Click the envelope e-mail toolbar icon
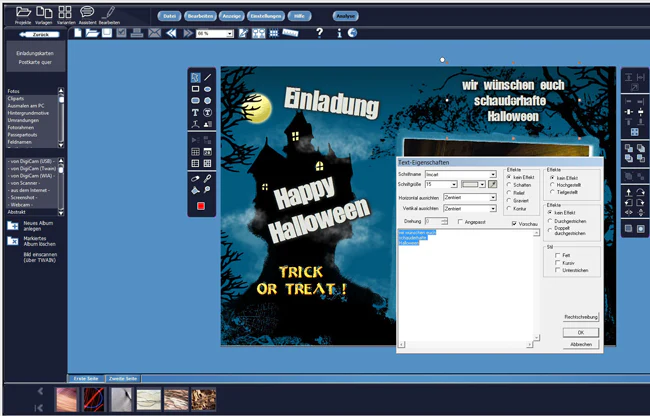650x416 pixels. pyautogui.click(x=154, y=33)
